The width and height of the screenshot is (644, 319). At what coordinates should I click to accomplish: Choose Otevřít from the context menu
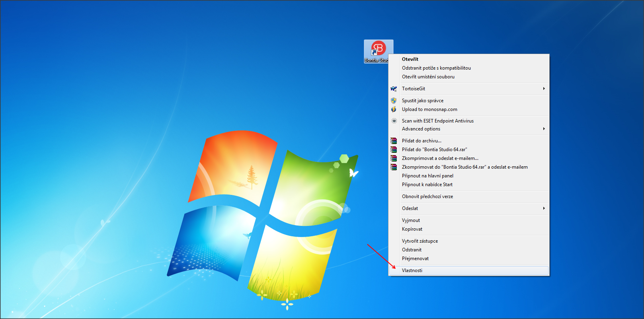click(x=469, y=59)
